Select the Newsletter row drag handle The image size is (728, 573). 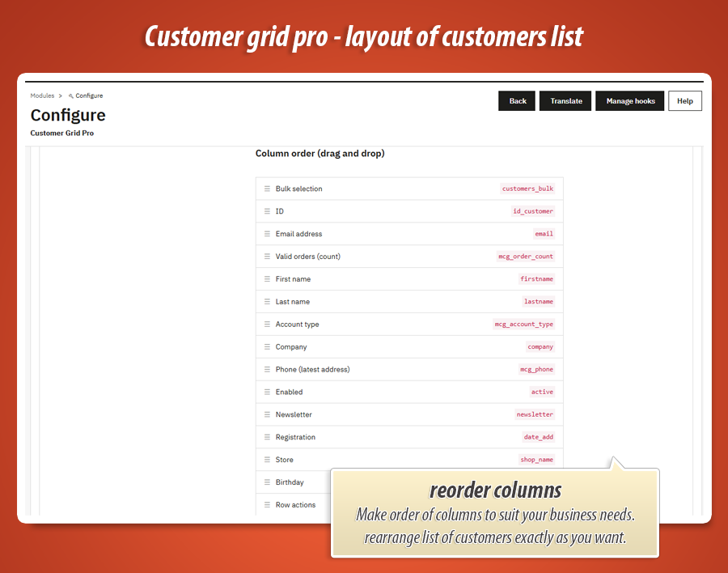coord(267,414)
